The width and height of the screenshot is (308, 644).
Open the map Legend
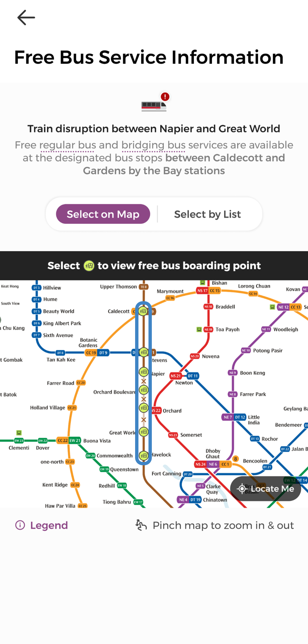coord(42,526)
